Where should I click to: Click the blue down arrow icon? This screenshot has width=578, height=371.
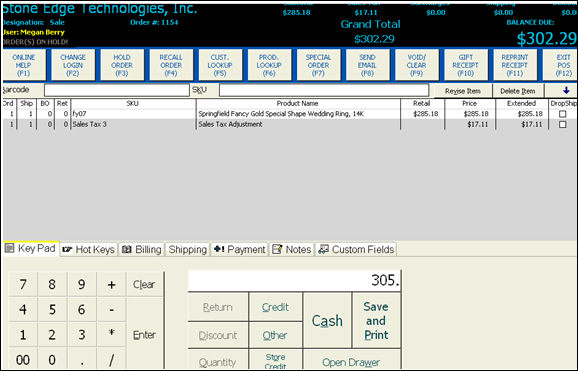[x=566, y=90]
